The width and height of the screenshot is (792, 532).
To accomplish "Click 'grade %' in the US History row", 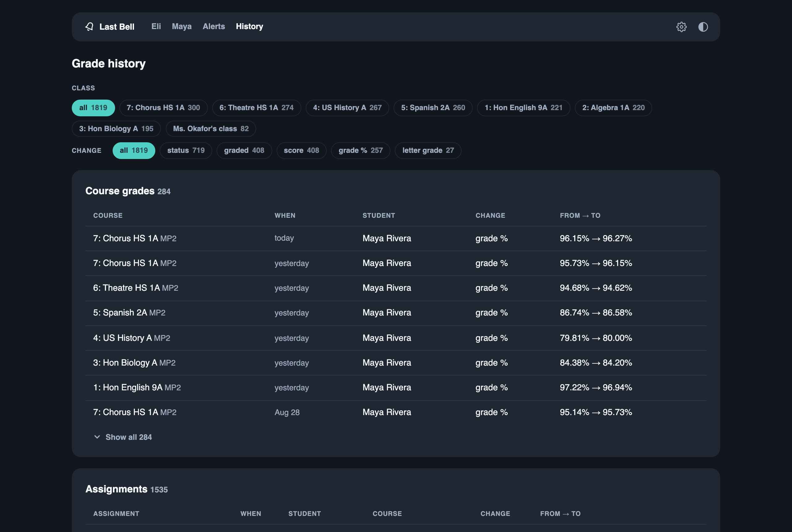I will [x=491, y=338].
